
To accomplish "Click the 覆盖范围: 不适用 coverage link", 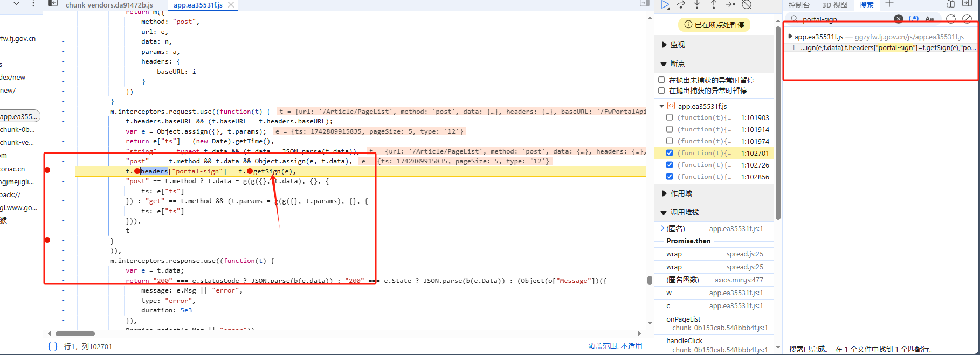I will click(615, 346).
